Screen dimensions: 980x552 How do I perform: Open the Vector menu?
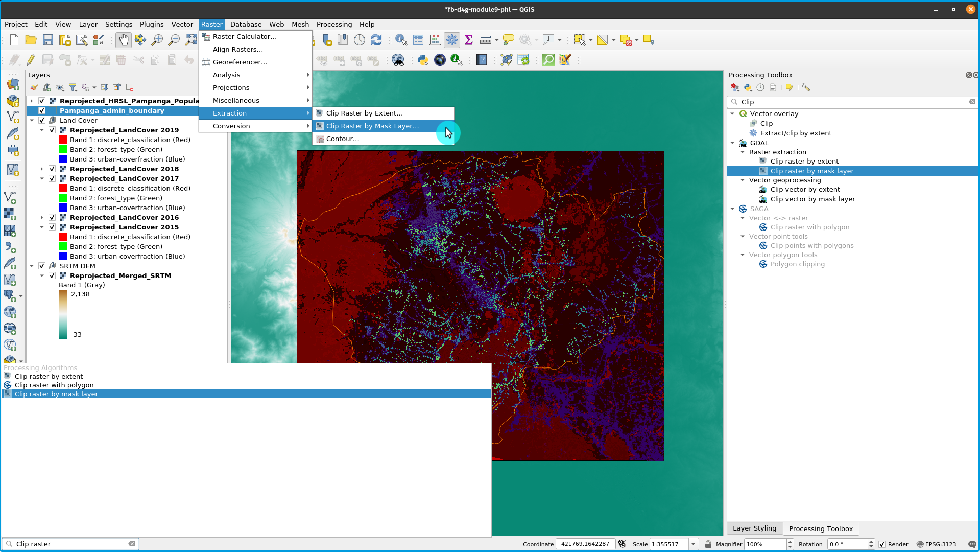pos(182,24)
